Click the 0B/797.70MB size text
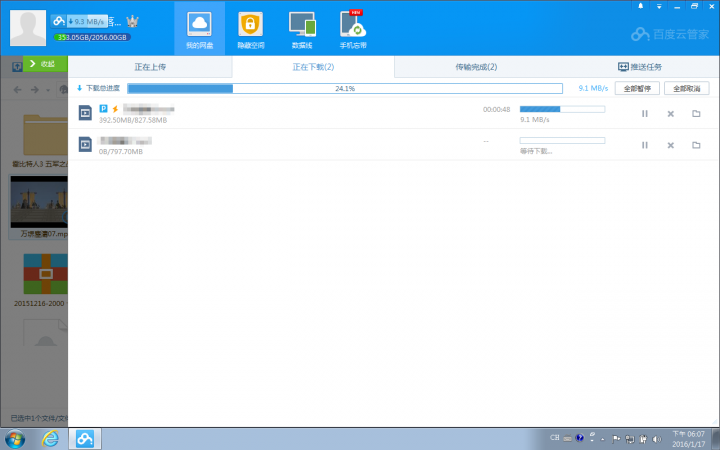The image size is (720, 450). [120, 152]
